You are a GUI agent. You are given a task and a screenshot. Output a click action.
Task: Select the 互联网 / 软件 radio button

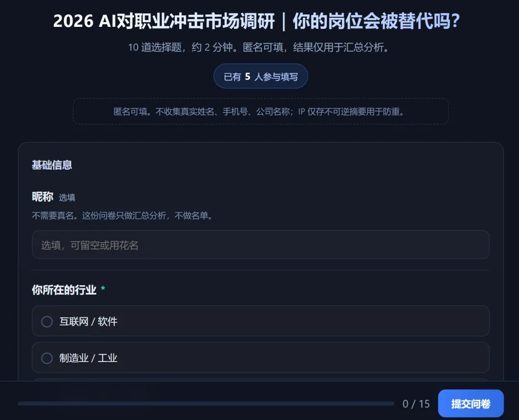47,322
